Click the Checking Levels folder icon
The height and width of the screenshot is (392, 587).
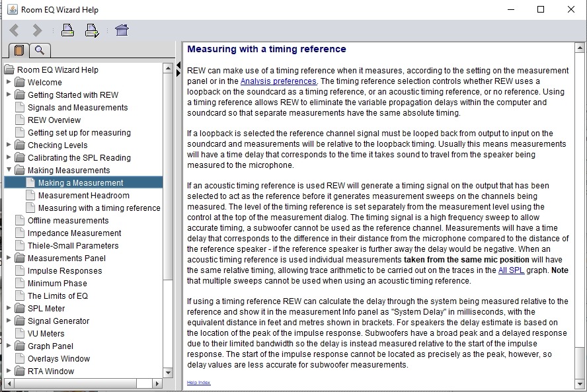click(19, 145)
